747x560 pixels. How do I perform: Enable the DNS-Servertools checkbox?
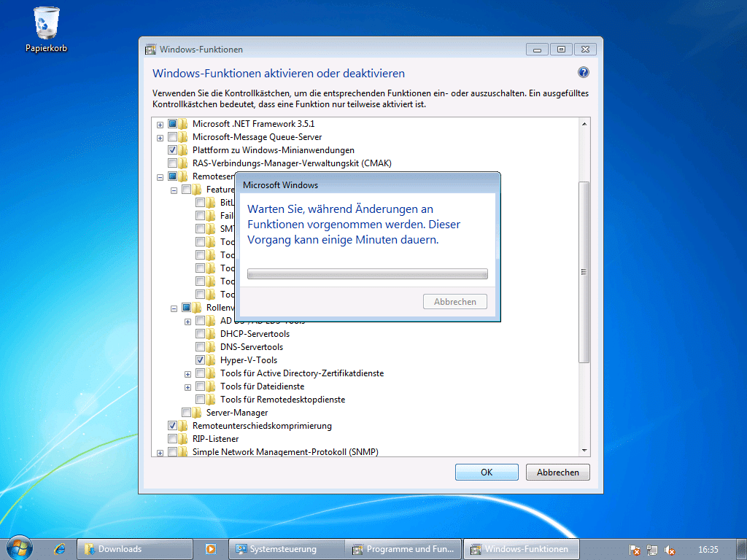[x=200, y=347]
